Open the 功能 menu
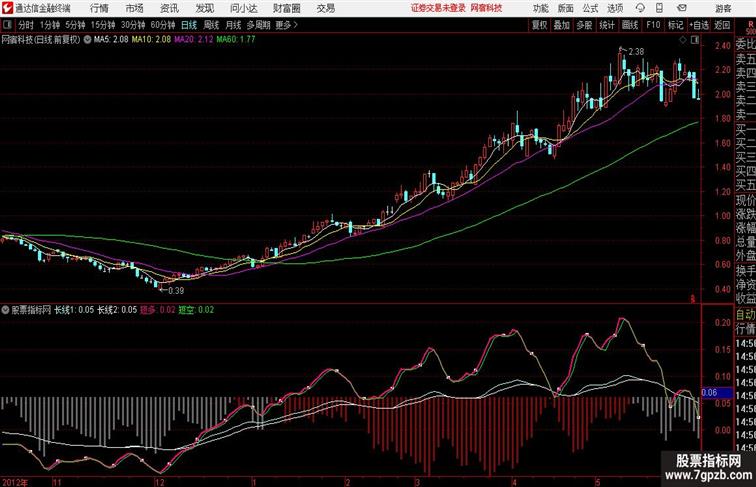 click(x=540, y=8)
